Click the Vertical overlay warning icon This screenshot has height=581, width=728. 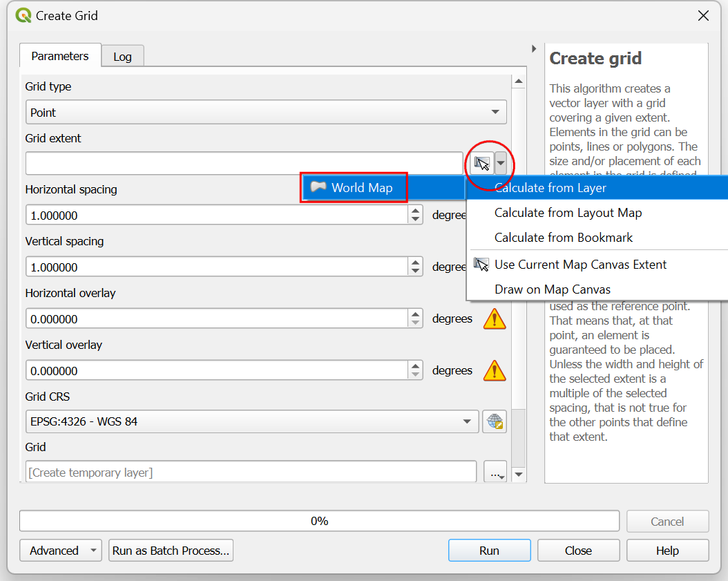(x=494, y=371)
